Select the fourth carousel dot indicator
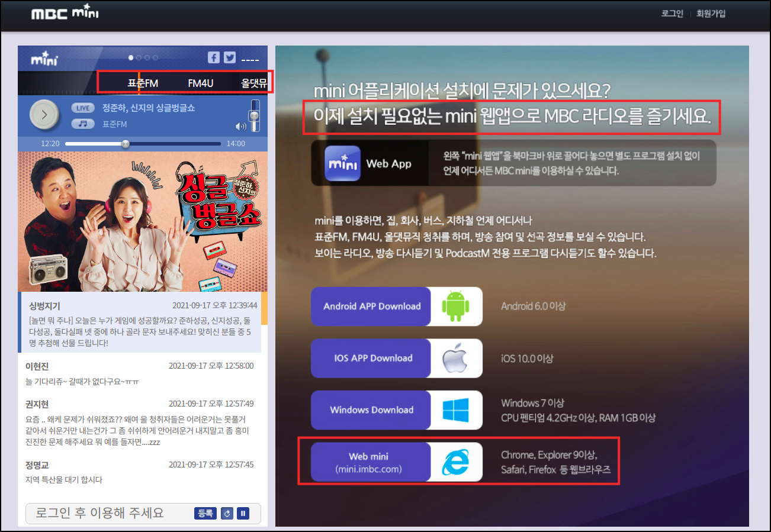The image size is (771, 532). [155, 57]
